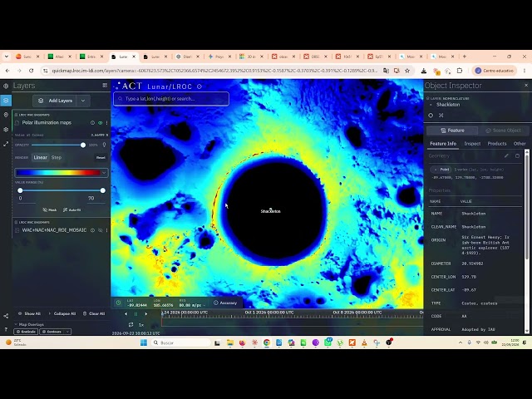This screenshot has height=399, width=532.
Task: Click the Layers panel grid options icon
Action: point(105,86)
